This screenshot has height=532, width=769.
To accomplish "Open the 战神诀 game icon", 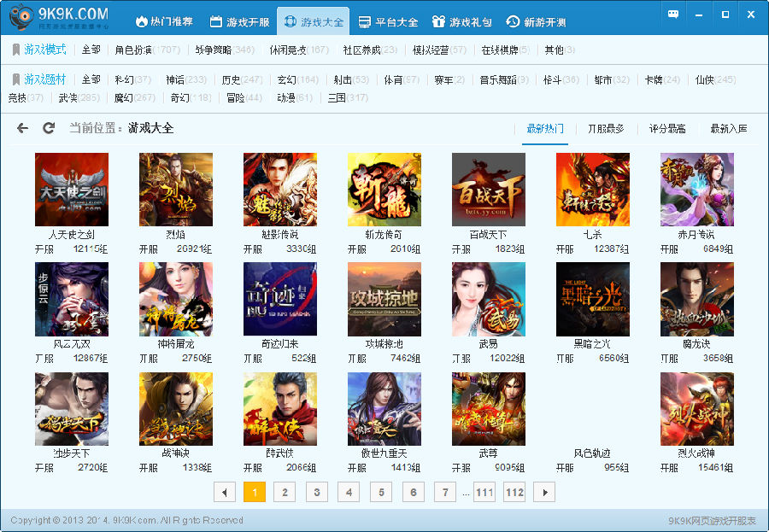I will (176, 409).
